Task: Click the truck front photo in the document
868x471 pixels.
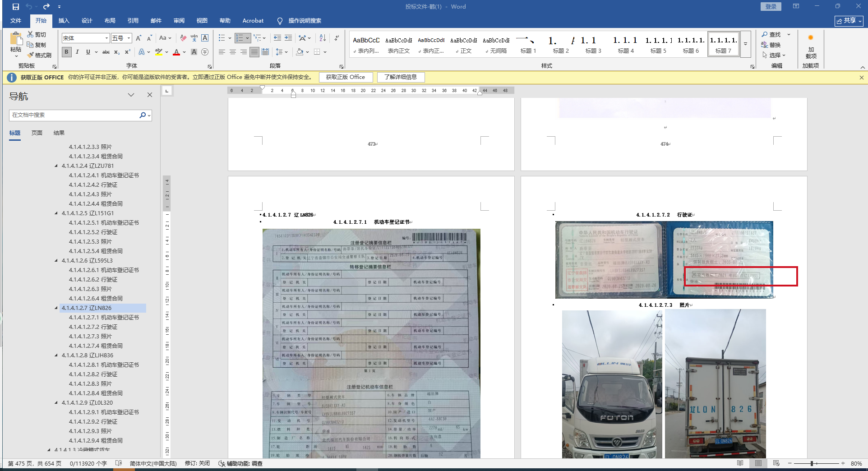Action: pyautogui.click(x=612, y=383)
